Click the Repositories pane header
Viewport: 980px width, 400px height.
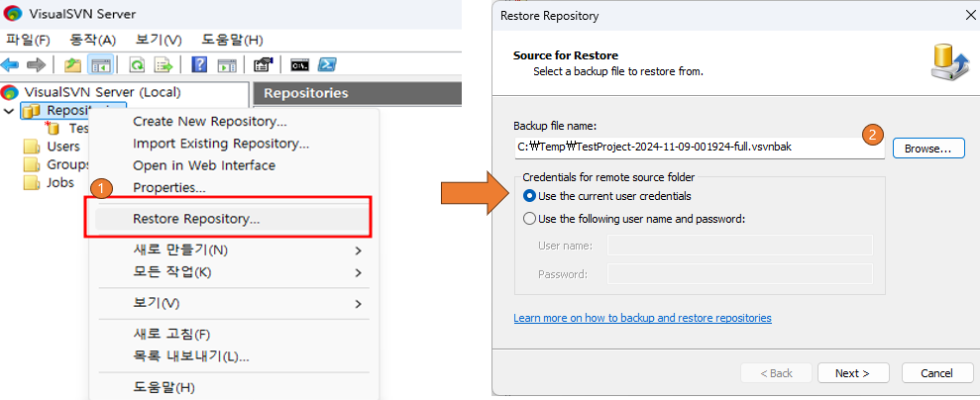[357, 93]
